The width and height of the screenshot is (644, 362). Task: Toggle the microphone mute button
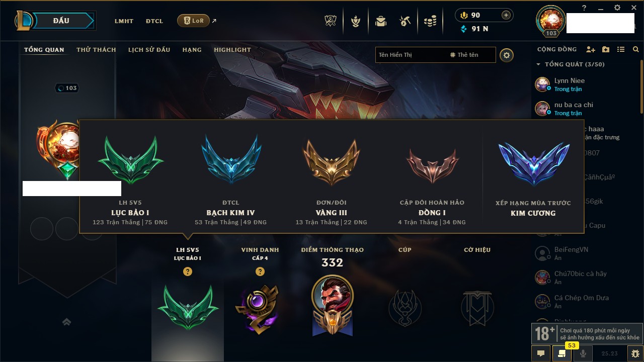point(583,353)
